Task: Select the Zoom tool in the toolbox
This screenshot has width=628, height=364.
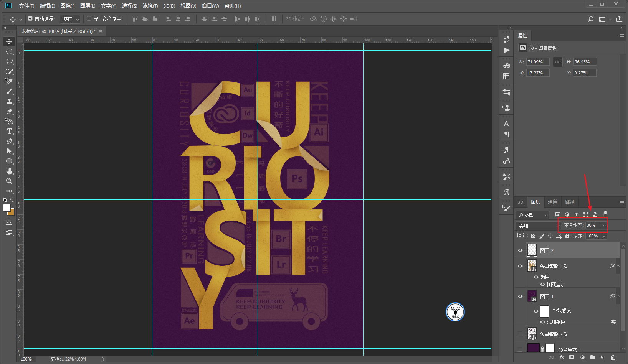Action: tap(9, 181)
